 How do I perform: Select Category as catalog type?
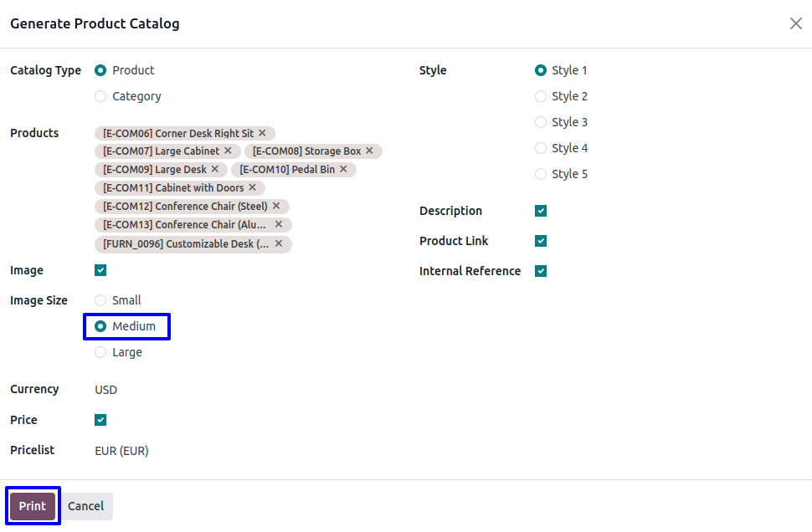(x=100, y=96)
